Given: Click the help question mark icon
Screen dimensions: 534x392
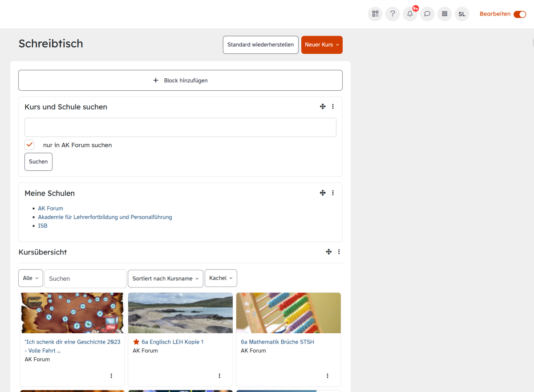Looking at the screenshot, I should coord(392,14).
